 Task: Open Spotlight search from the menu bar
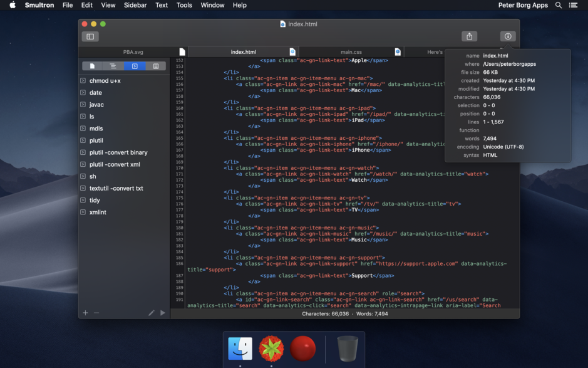558,5
